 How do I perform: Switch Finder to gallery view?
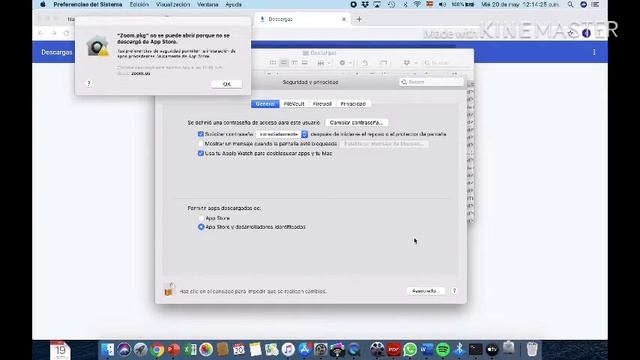tap(305, 63)
